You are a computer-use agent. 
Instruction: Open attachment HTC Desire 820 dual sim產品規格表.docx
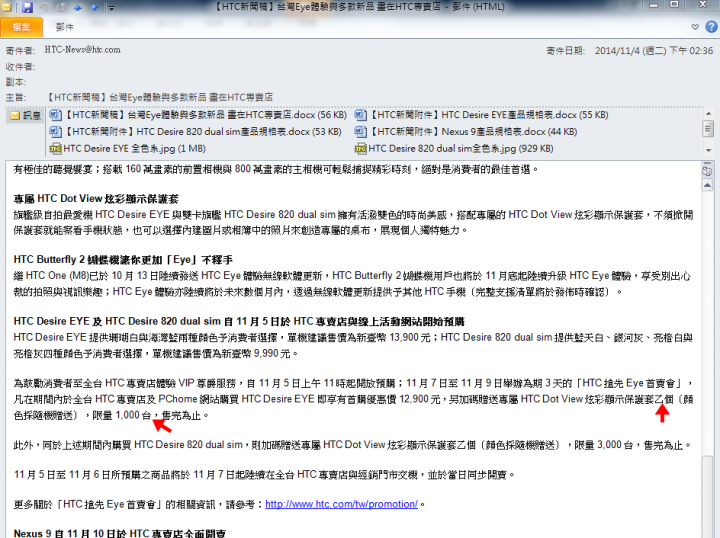[x=196, y=132]
